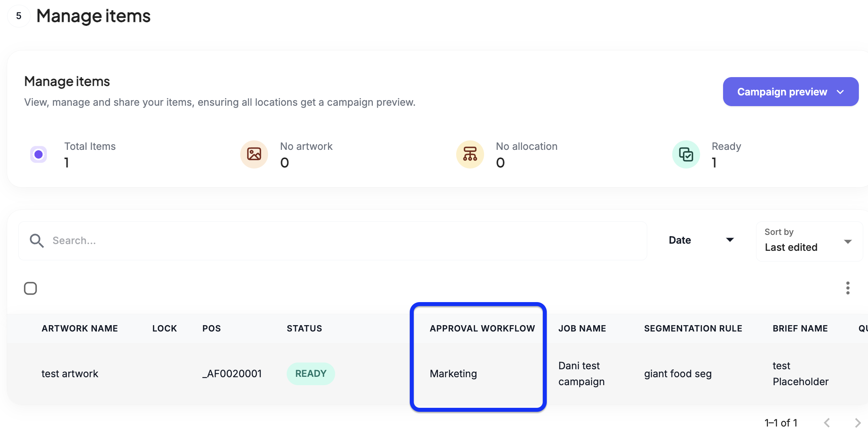Open the Sort by Last edited dropdown
Image resolution: width=868 pixels, height=442 pixels.
809,241
